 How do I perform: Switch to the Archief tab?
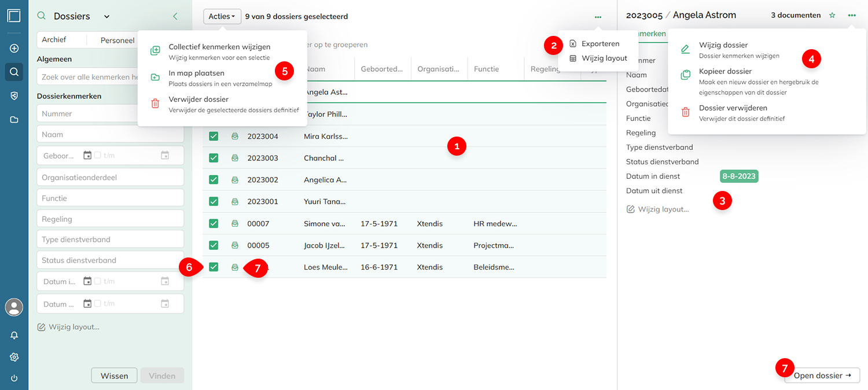point(54,40)
